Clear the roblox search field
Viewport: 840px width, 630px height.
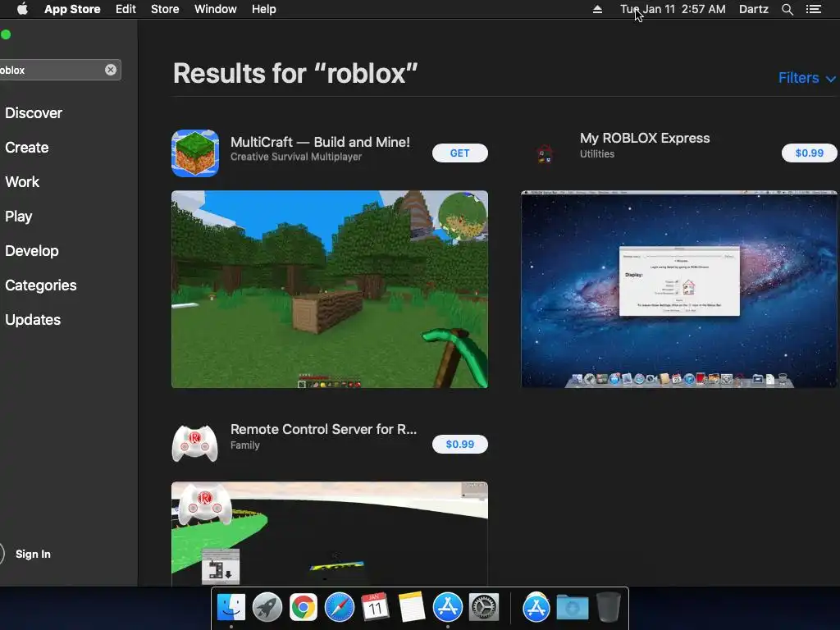(111, 70)
